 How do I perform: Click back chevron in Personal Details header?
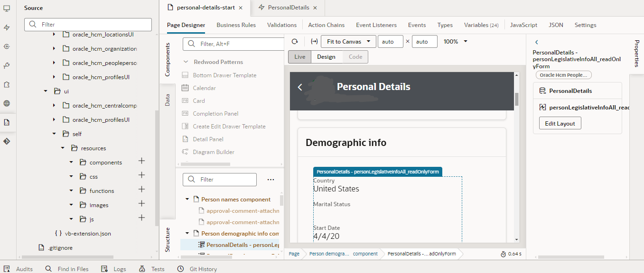(x=300, y=87)
